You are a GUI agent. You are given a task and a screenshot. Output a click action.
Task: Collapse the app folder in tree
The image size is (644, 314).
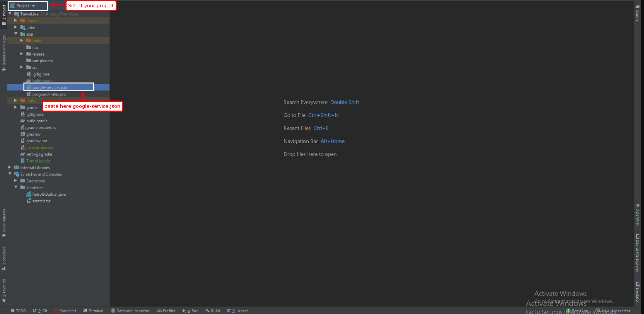coord(16,34)
